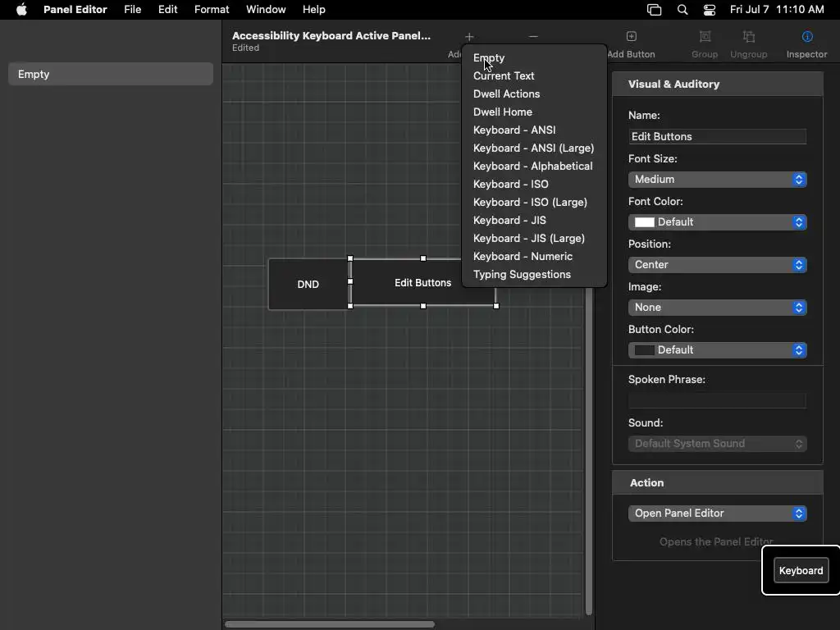Click the Add Panel plus icon
The image size is (840, 630).
[469, 36]
